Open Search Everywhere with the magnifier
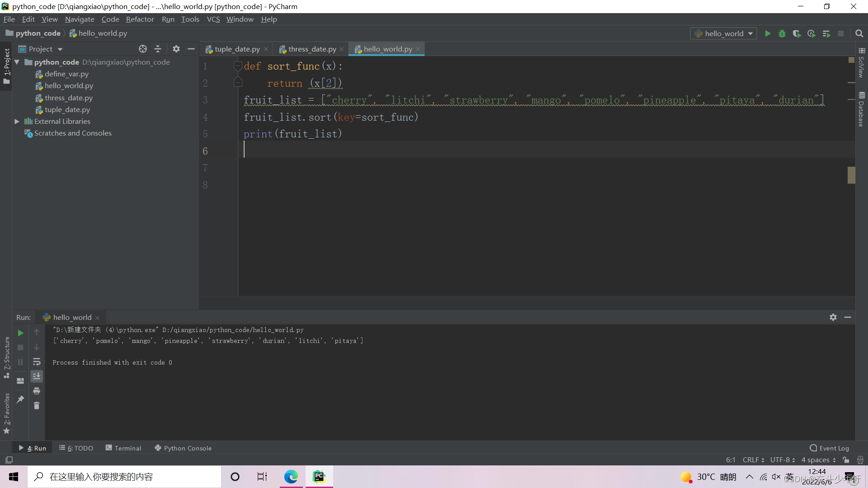Image resolution: width=868 pixels, height=488 pixels. (x=859, y=33)
